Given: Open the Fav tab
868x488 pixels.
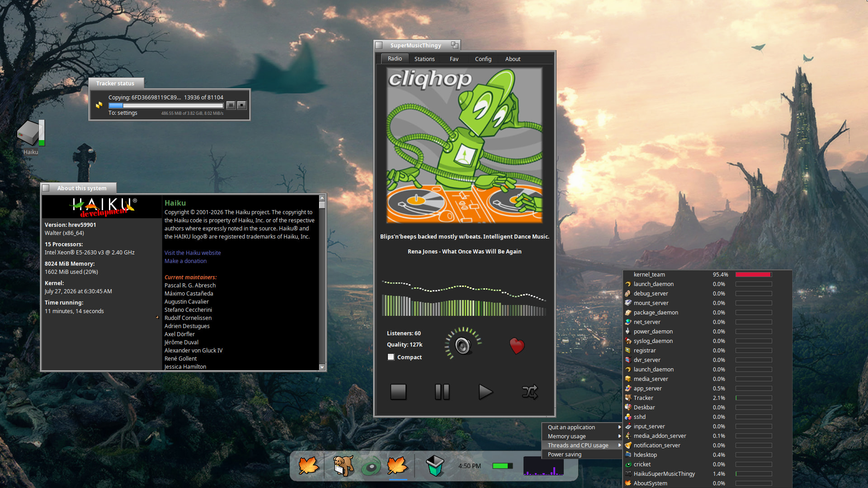Looking at the screenshot, I should tap(454, 59).
